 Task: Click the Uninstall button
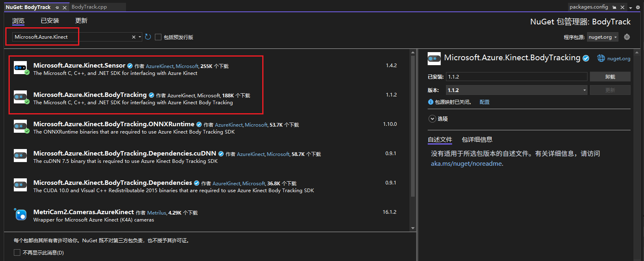coord(610,77)
